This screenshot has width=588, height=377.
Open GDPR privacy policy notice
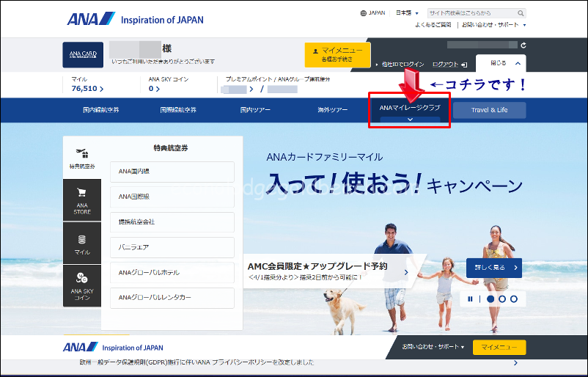click(x=196, y=362)
